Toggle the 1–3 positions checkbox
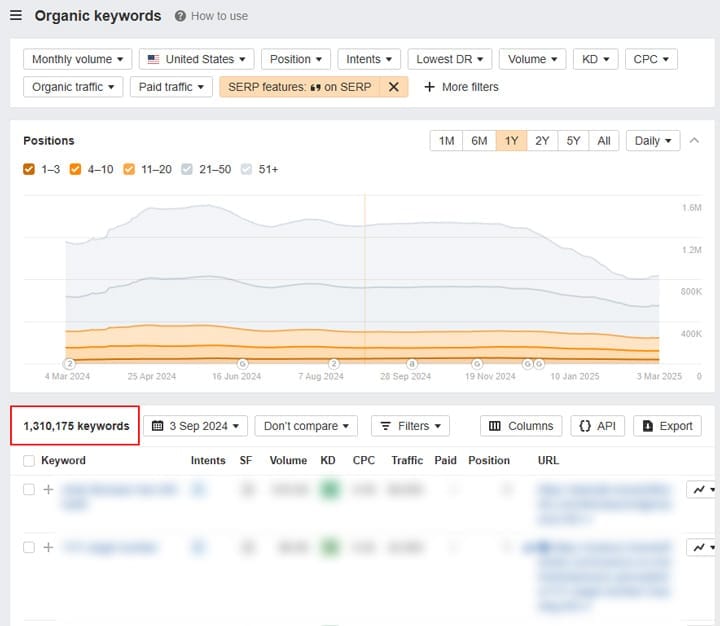The image size is (720, 626). point(29,169)
